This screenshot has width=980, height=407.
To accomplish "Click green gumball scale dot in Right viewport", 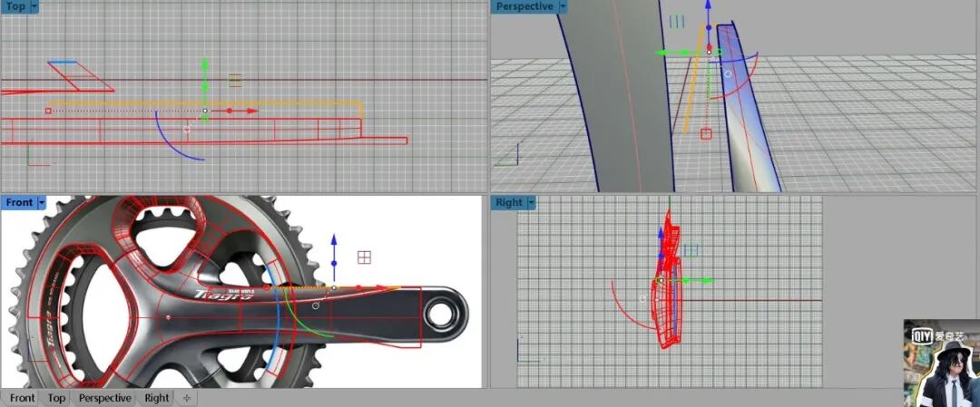I will tap(685, 281).
